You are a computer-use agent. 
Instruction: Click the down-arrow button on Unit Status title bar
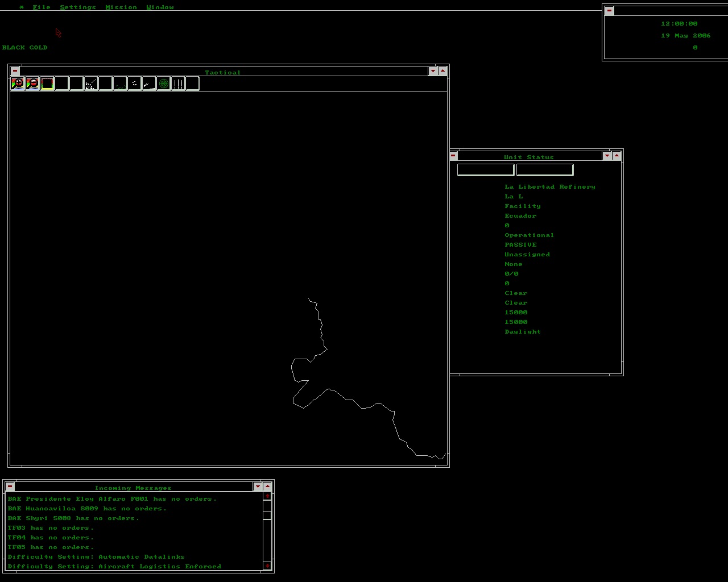607,156
